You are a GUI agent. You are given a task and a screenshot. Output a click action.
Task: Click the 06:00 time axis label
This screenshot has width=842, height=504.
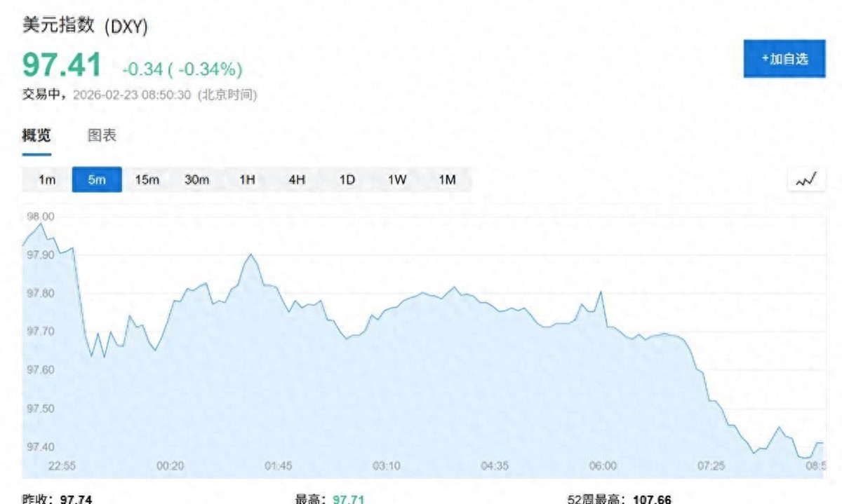coord(603,466)
